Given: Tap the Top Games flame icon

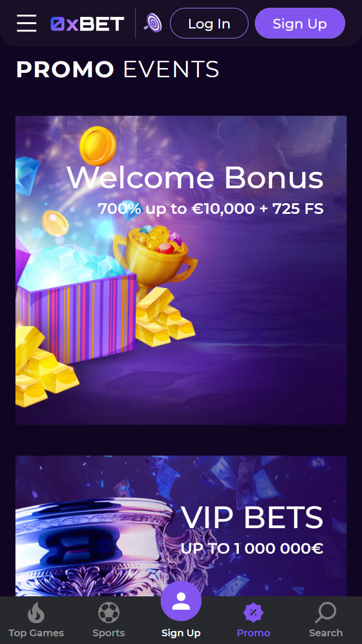Looking at the screenshot, I should [36, 613].
